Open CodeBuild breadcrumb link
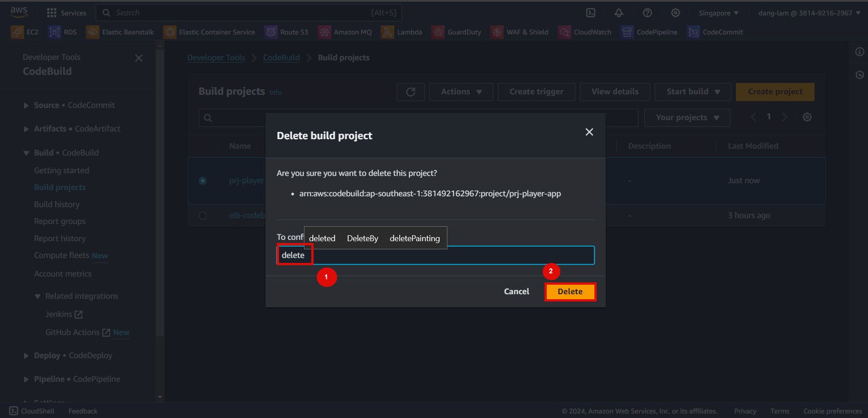 point(281,58)
